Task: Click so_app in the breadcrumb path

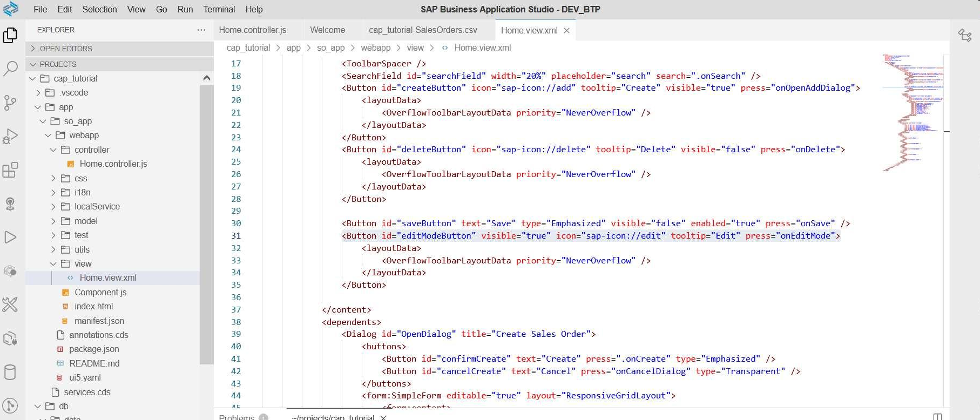Action: click(330, 48)
